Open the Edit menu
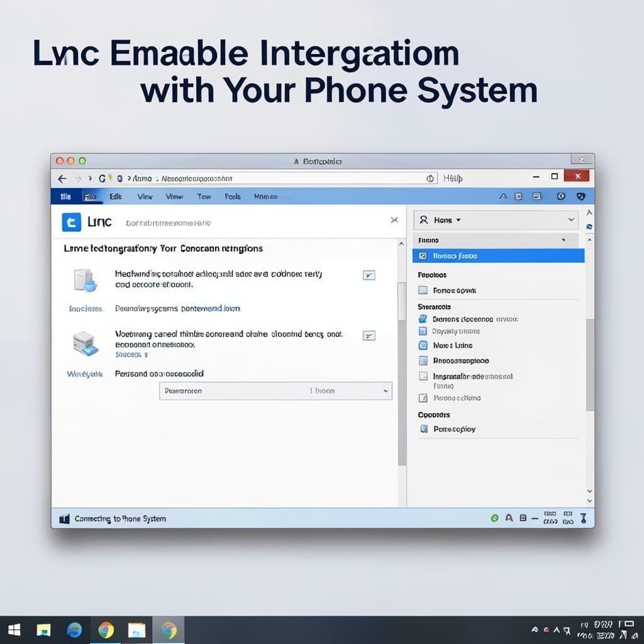This screenshot has height=644, width=644. (x=116, y=197)
